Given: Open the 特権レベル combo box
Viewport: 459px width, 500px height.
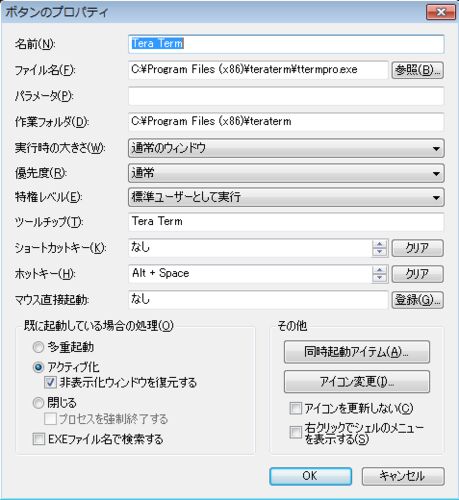Looking at the screenshot, I should point(286,197).
